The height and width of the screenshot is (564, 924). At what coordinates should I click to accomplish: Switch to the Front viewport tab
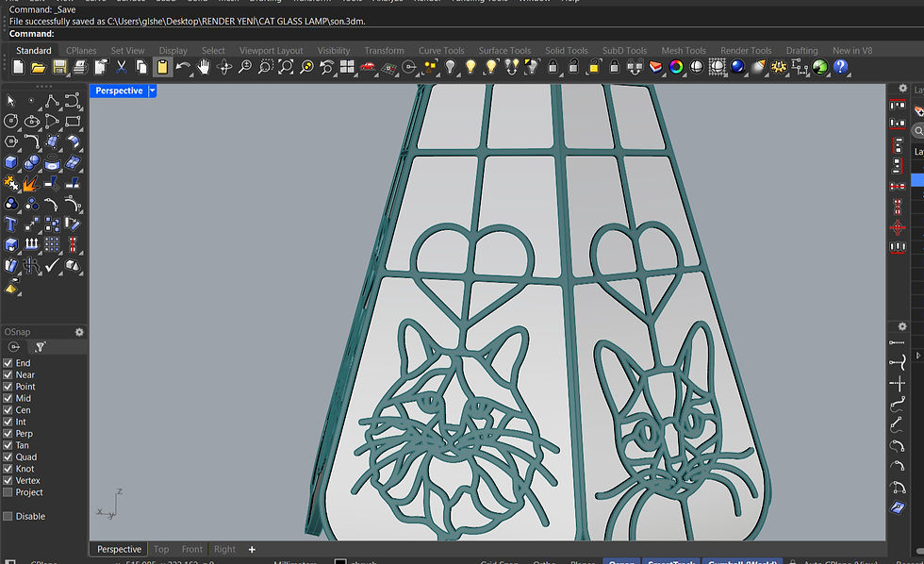coord(192,549)
